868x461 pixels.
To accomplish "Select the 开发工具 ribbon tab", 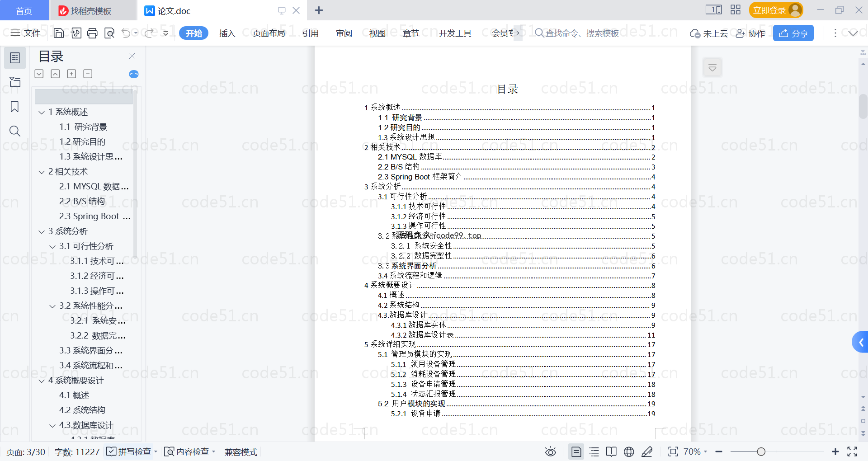I will coord(455,33).
